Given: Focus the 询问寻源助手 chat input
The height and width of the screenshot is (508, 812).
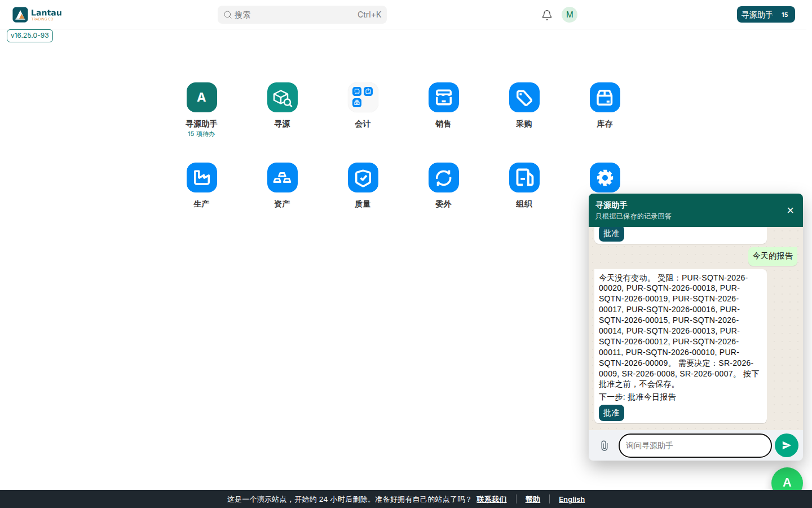Looking at the screenshot, I should [695, 445].
